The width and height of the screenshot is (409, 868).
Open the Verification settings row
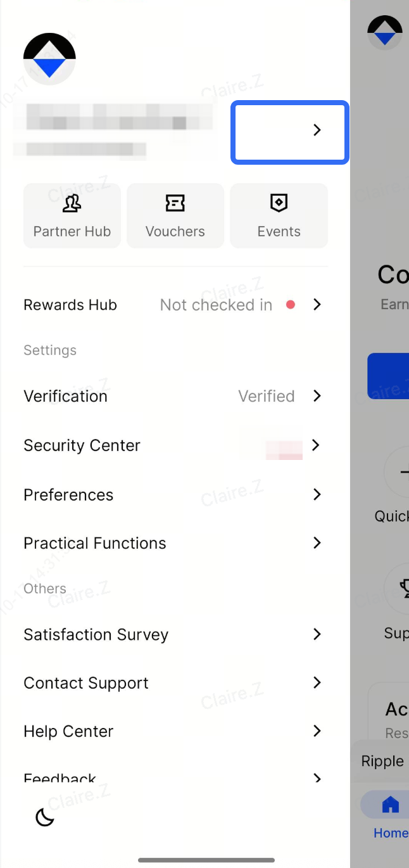pyautogui.click(x=66, y=396)
